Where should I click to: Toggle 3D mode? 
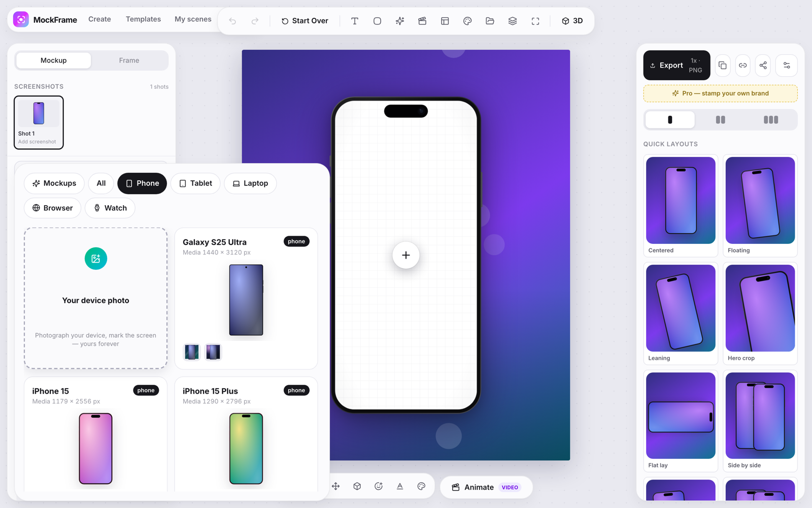coord(572,21)
